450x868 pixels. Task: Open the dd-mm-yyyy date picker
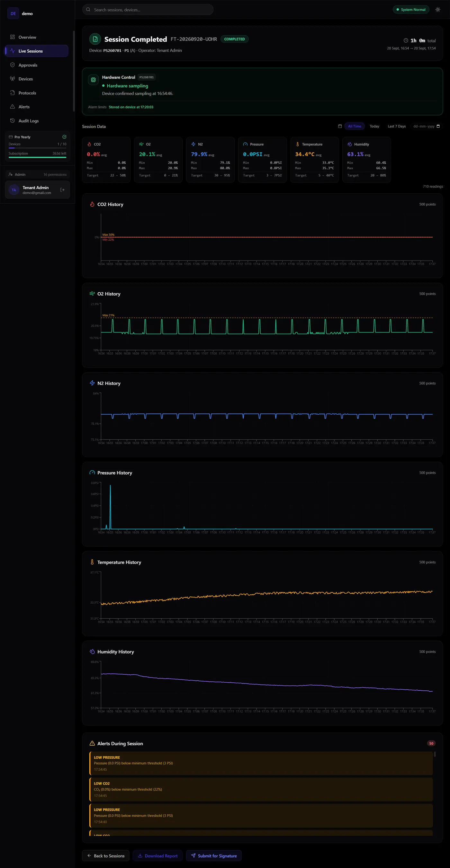(427, 126)
